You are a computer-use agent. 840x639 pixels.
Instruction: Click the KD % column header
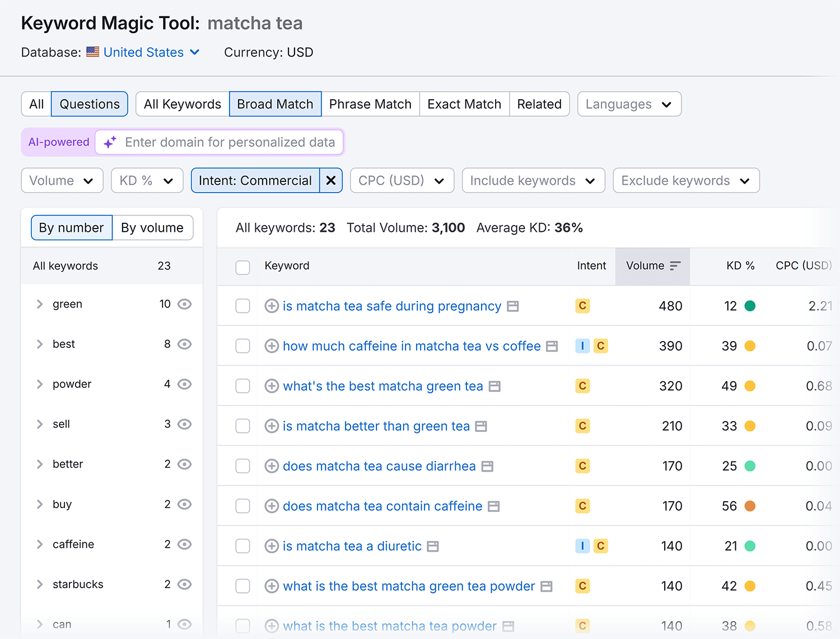coord(740,265)
